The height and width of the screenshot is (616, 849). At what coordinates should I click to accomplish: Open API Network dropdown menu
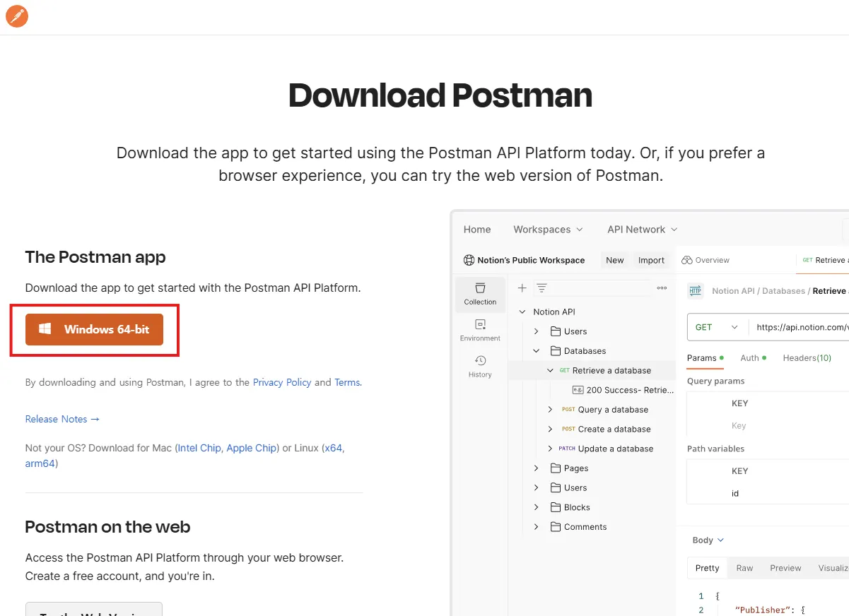click(x=642, y=230)
